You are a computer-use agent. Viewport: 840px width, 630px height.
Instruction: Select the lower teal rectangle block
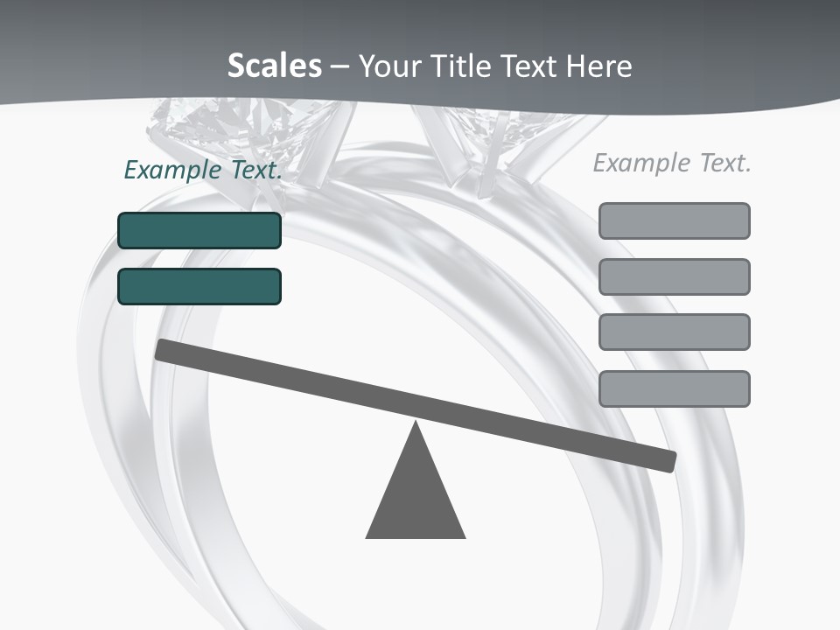199,287
